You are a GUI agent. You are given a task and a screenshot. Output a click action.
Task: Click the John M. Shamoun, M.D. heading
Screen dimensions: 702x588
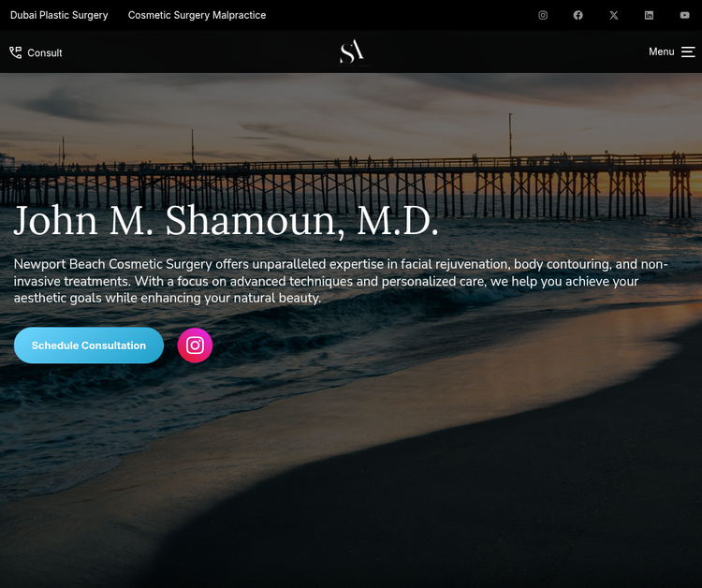227,220
